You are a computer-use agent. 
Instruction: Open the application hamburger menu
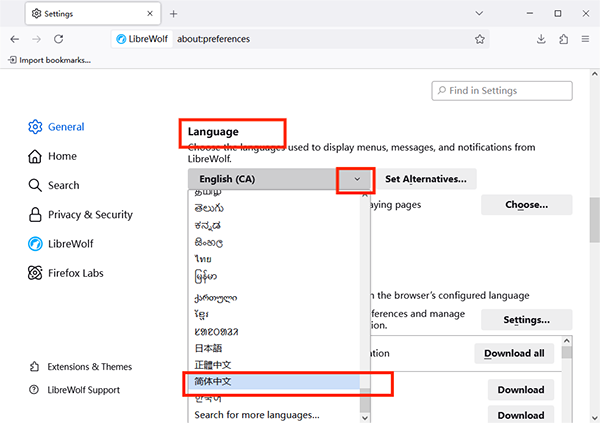(585, 39)
